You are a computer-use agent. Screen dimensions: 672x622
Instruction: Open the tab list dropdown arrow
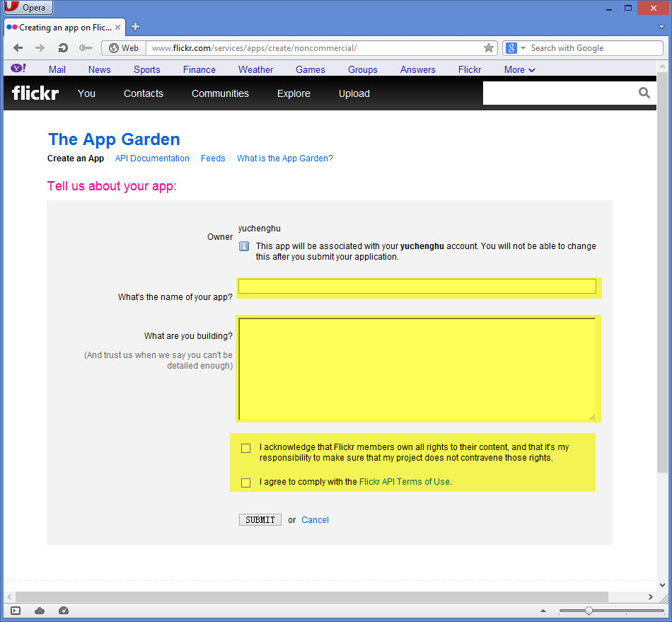coord(661,27)
